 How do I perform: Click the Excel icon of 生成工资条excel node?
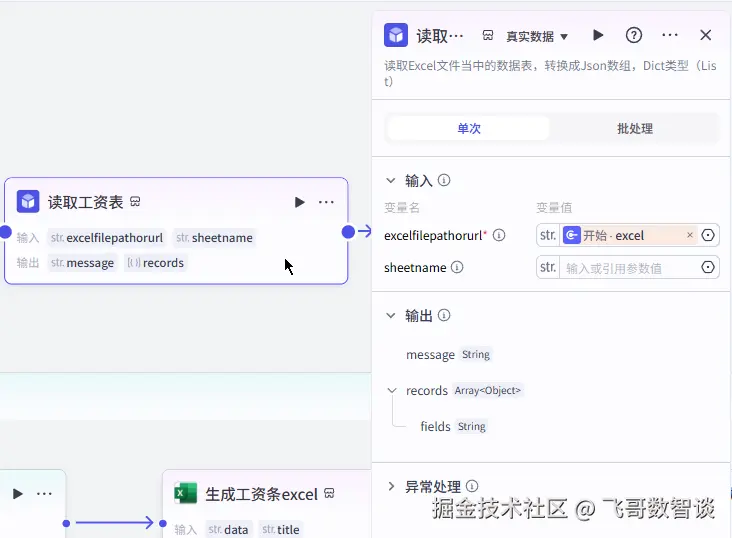[x=185, y=493]
